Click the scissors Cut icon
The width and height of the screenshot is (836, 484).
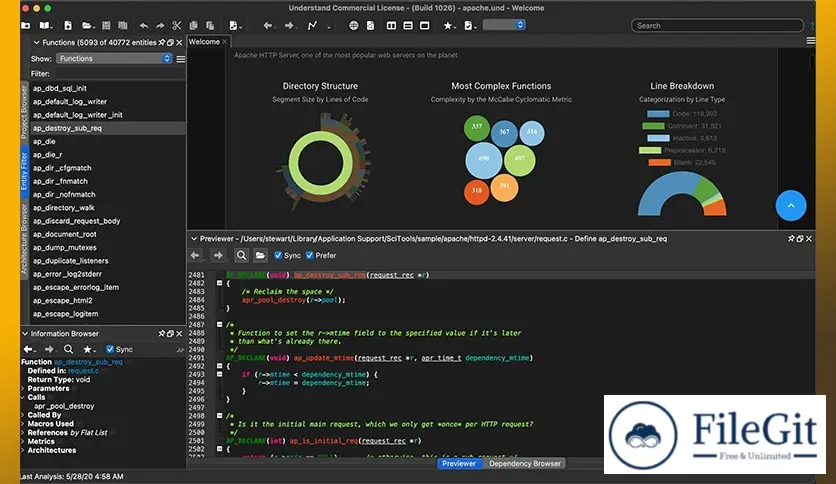[177, 26]
